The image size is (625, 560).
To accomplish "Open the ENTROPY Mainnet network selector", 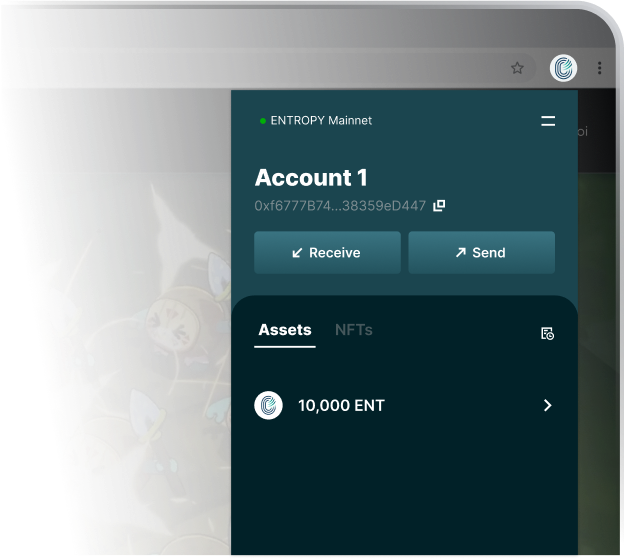I will 316,120.
